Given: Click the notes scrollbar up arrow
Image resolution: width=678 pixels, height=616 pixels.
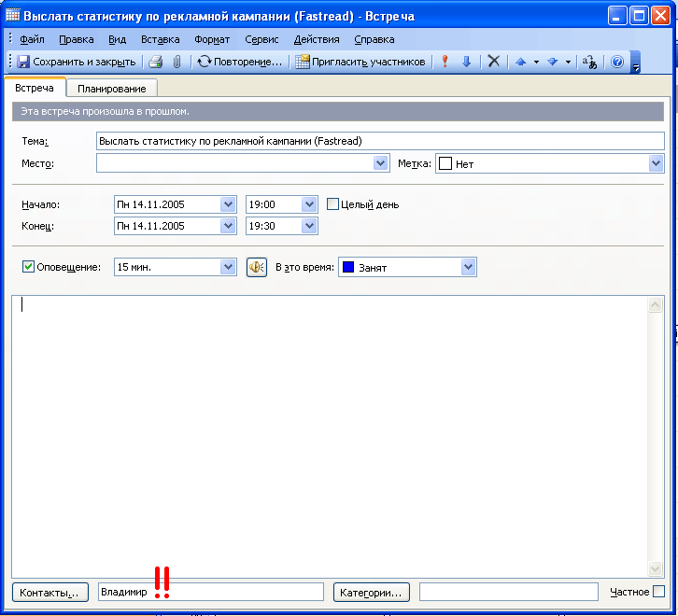Looking at the screenshot, I should [655, 305].
